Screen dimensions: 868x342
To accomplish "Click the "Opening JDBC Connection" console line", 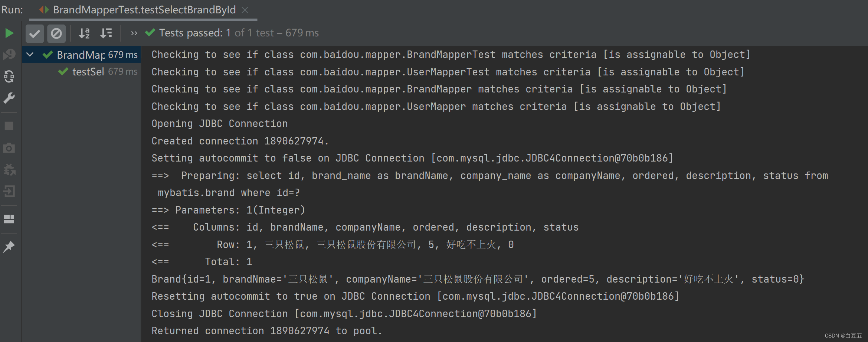I will coord(220,124).
